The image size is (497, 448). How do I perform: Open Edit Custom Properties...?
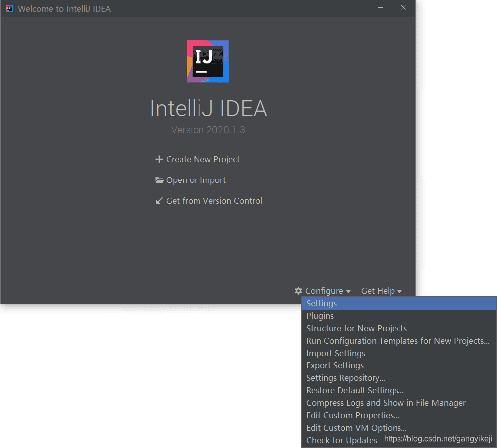click(x=399, y=415)
